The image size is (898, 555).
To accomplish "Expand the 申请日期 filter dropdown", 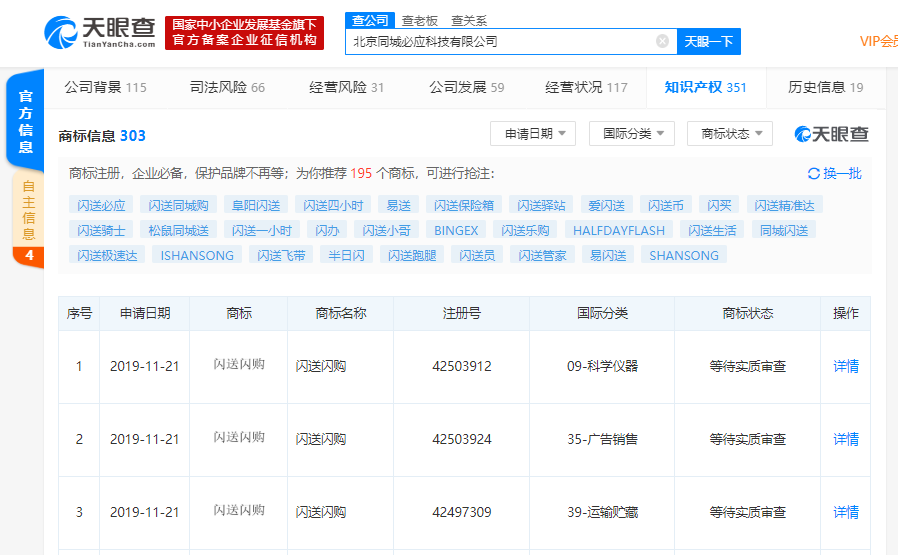I will [x=533, y=133].
